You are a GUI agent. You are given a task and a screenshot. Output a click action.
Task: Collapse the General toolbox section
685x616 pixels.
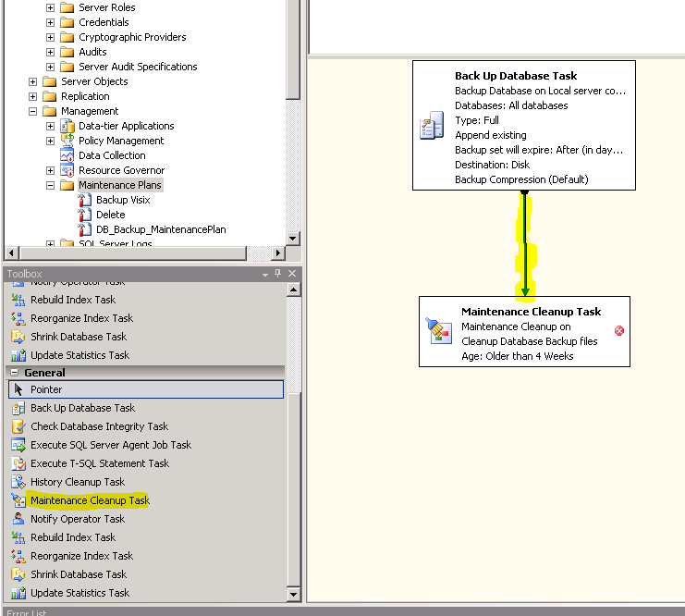pyautogui.click(x=15, y=373)
